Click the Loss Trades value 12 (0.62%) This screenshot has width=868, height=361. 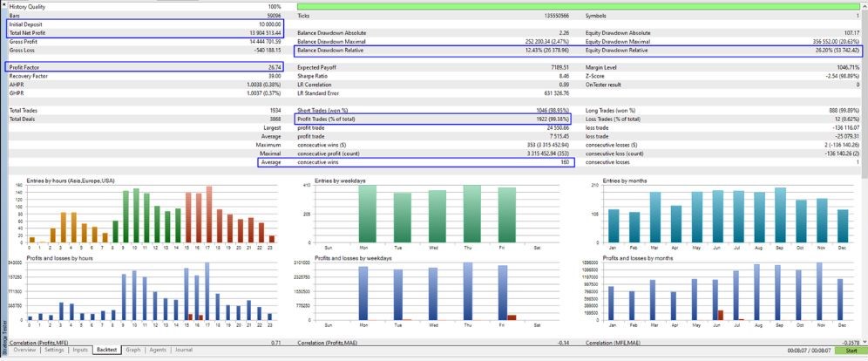coord(846,119)
